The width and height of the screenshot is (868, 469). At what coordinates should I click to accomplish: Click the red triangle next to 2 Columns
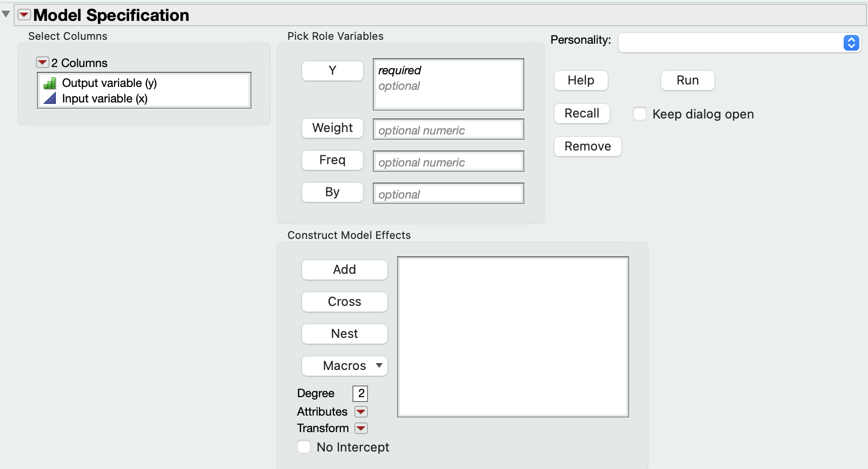(42, 63)
